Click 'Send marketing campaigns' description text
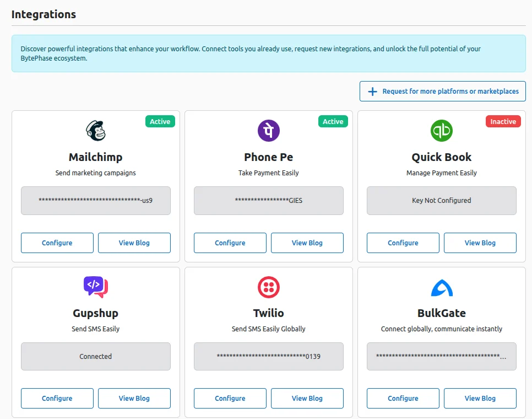The width and height of the screenshot is (532, 419). coord(96,173)
